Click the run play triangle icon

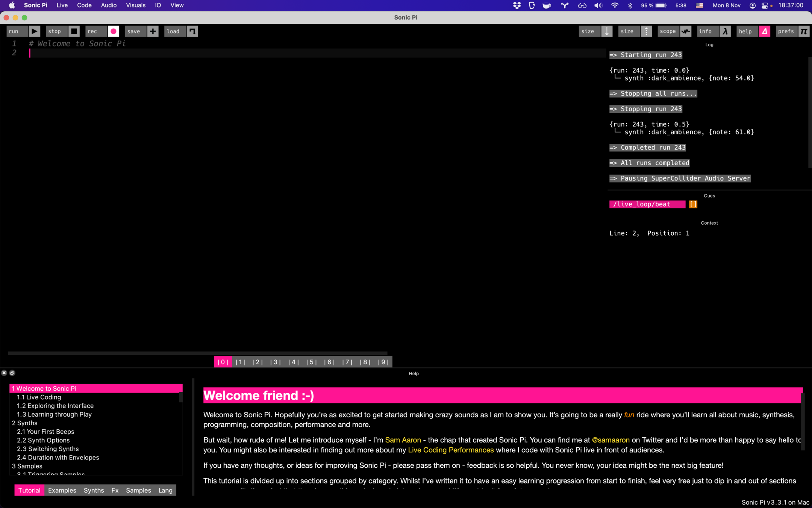34,31
